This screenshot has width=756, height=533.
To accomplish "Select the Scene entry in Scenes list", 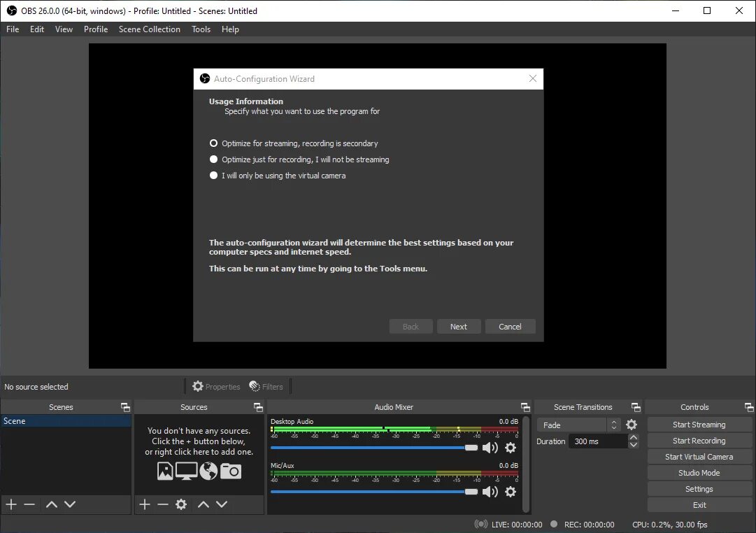I will pos(66,421).
